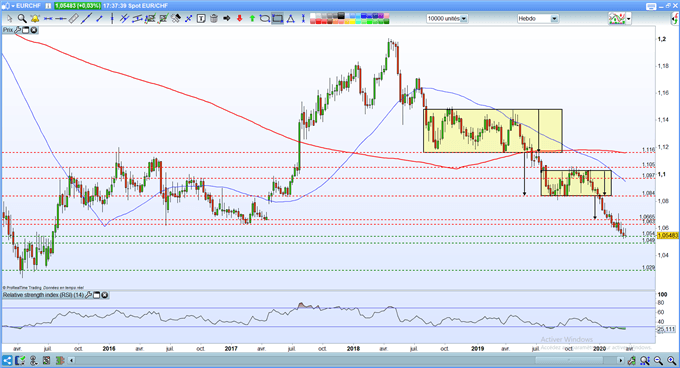This screenshot has height=368, width=680.
Task: Open the Prix panel label menu
Action: [8, 30]
